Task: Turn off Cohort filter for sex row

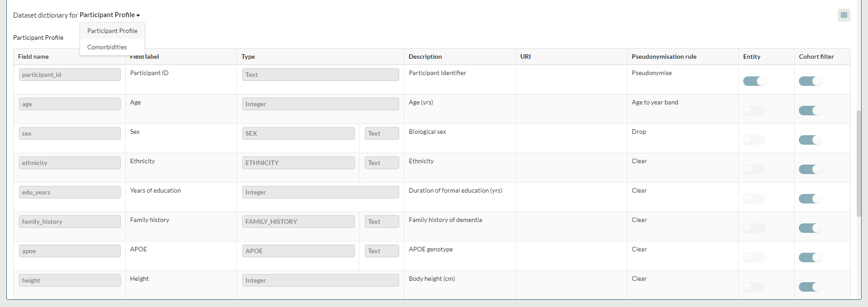Action: (810, 140)
